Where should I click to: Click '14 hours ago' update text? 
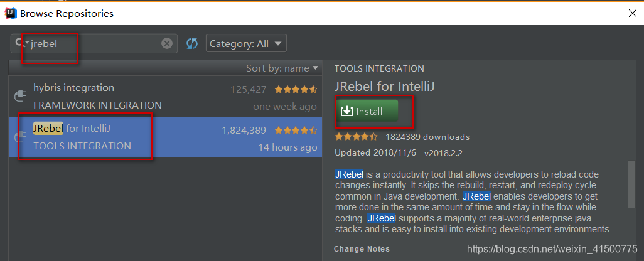tap(287, 147)
